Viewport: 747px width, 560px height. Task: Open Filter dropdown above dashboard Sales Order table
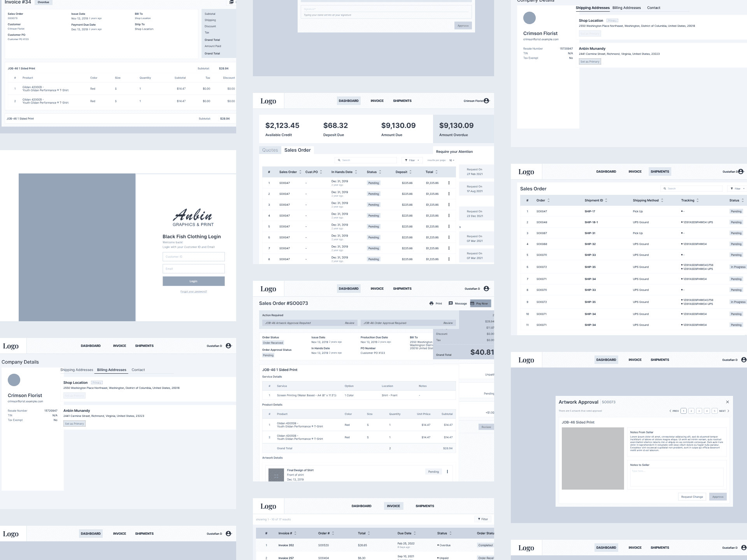pos(412,160)
